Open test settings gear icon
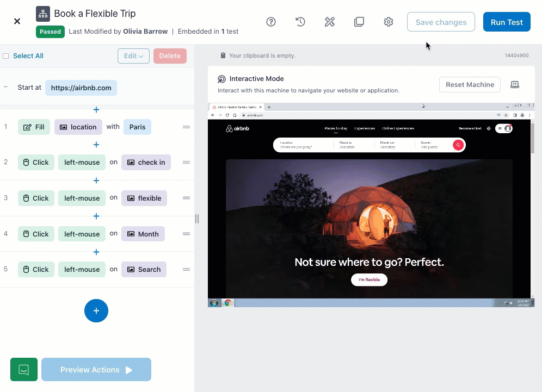 [x=389, y=22]
